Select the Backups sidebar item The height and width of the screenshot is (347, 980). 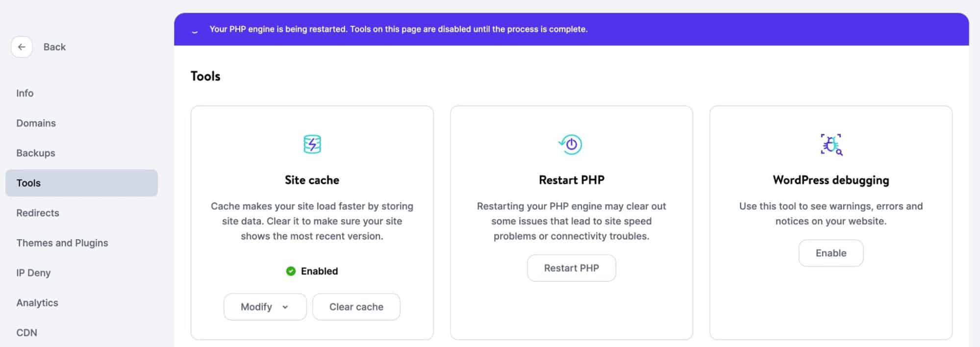(35, 153)
